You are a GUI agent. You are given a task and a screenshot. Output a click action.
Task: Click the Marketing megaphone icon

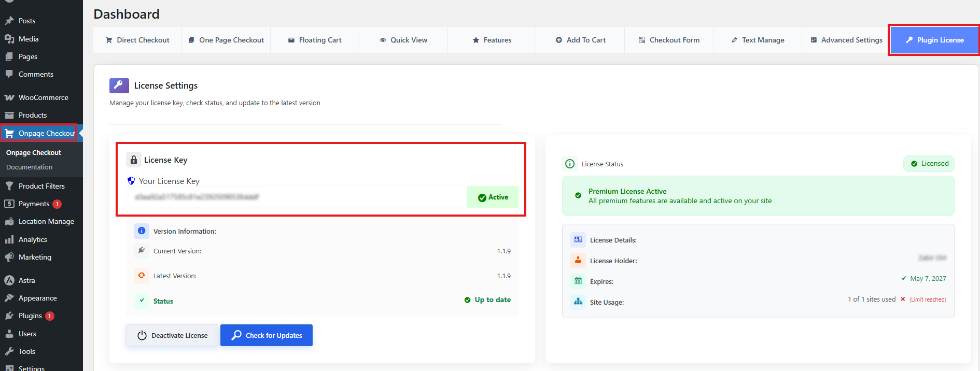click(9, 257)
